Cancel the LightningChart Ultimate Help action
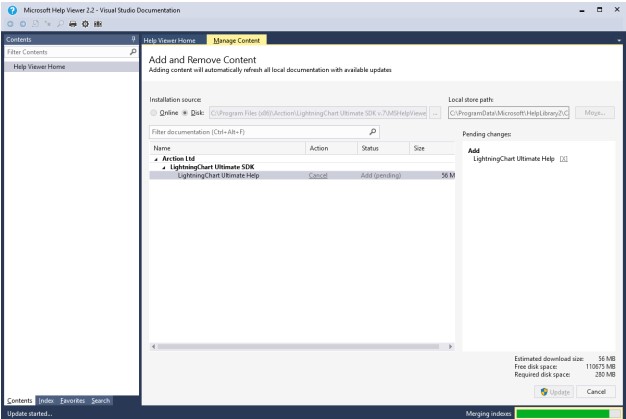This screenshot has width=626, height=419. coord(318,176)
